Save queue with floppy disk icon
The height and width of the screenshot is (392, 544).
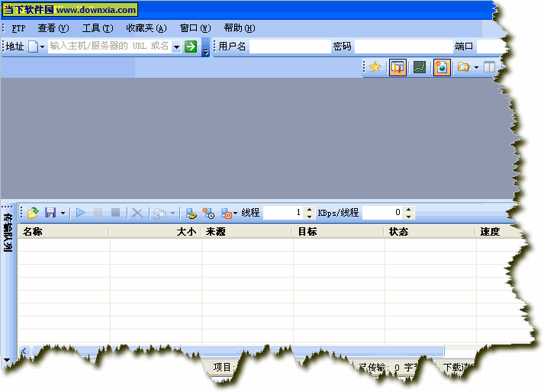(x=50, y=213)
